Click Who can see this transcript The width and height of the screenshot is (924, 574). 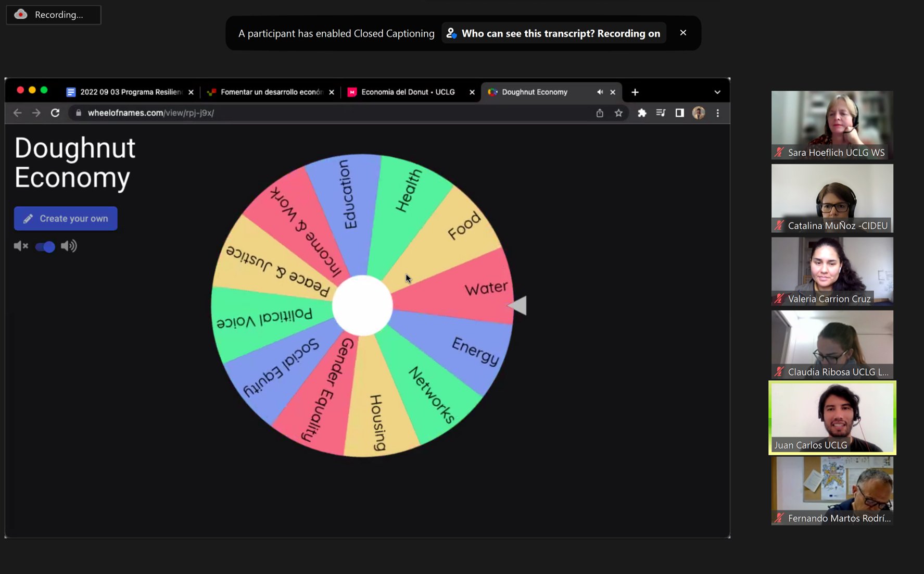click(554, 33)
